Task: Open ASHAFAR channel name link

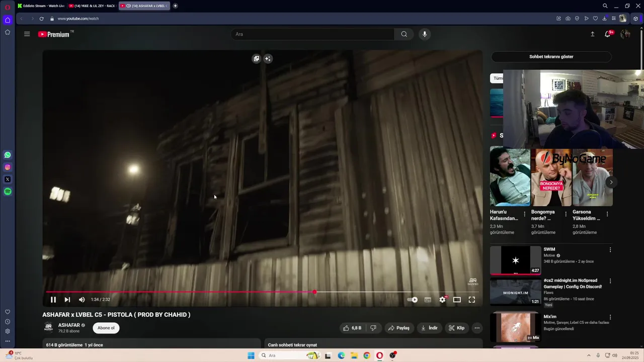Action: pyautogui.click(x=69, y=325)
